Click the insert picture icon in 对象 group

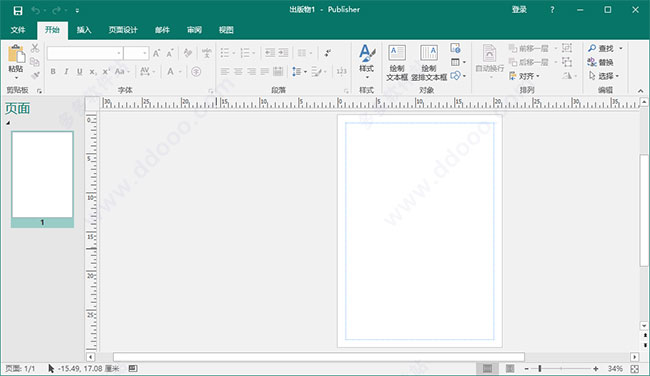click(x=456, y=49)
